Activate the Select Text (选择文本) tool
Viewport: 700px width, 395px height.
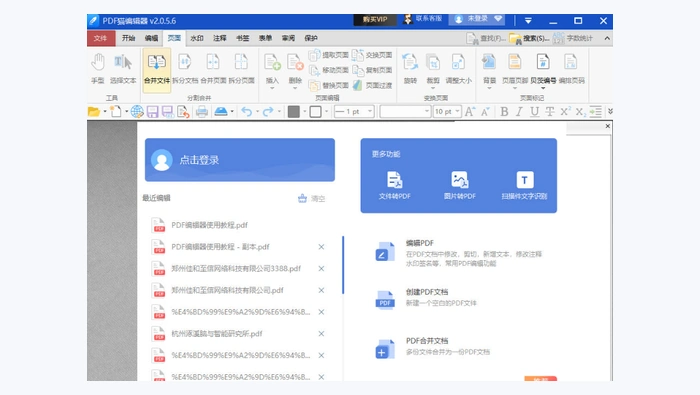tap(123, 68)
